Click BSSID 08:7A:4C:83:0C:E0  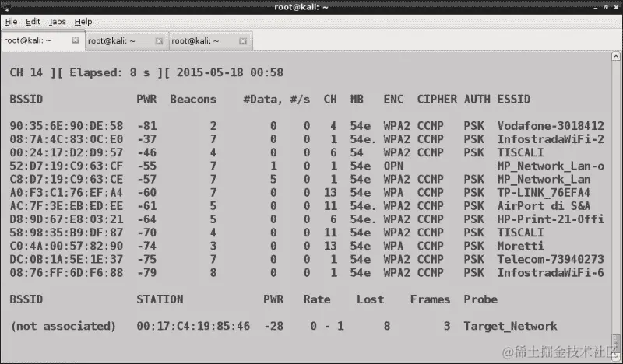click(66, 139)
